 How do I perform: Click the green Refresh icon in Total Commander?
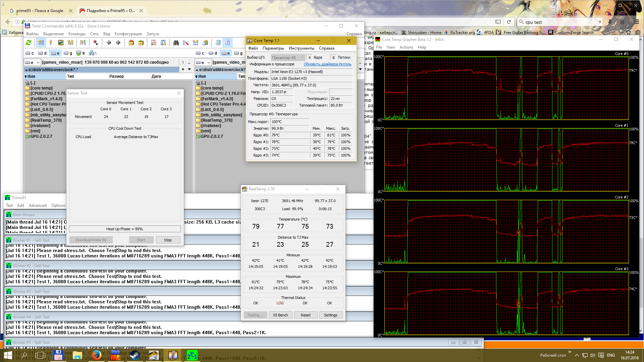pyautogui.click(x=29, y=43)
